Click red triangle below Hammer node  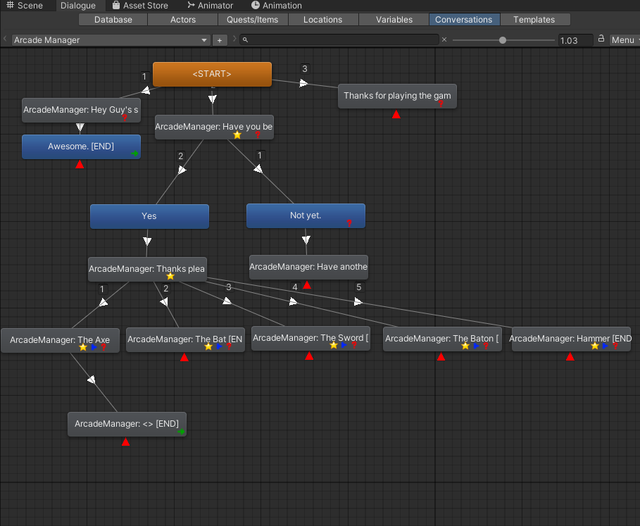point(570,357)
